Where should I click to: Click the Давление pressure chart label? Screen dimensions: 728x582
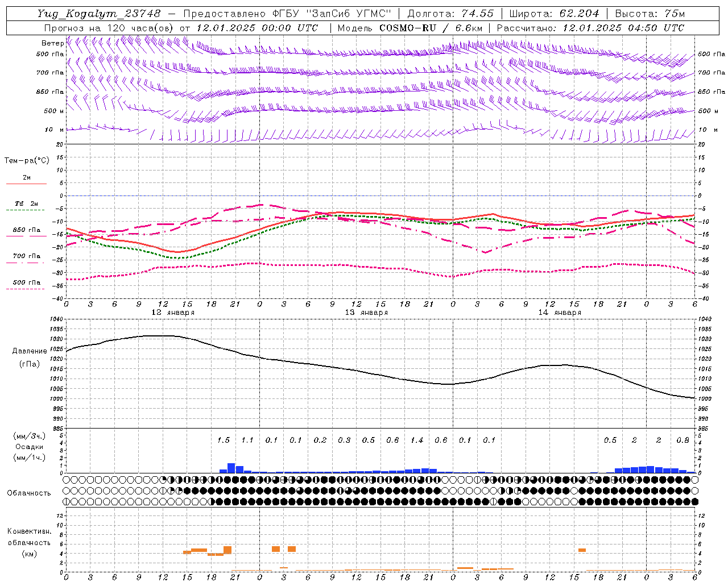[30, 351]
